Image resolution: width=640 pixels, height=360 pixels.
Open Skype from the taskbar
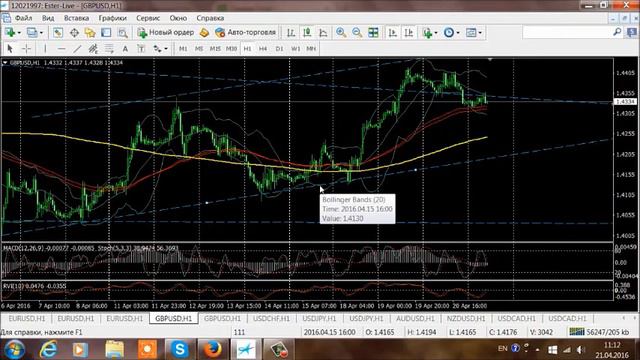click(x=180, y=349)
